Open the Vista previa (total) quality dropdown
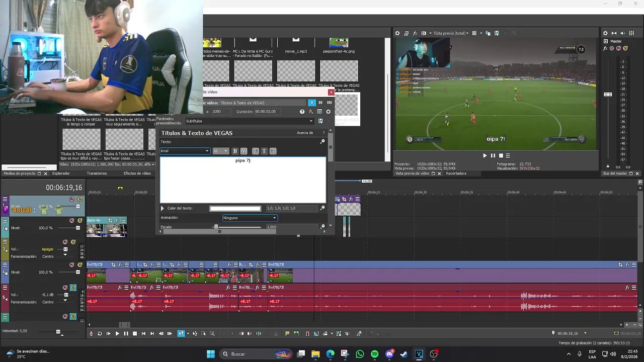Image resolution: width=644 pixels, height=362 pixels. pos(451,33)
